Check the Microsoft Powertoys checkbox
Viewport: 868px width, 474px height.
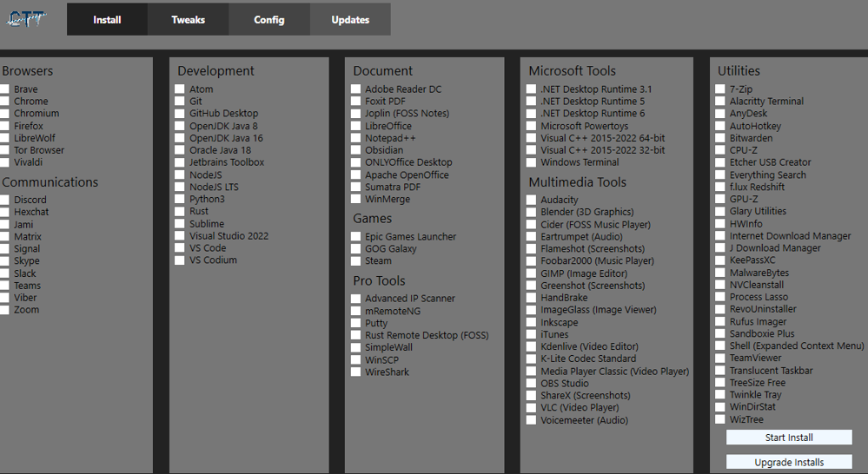532,126
